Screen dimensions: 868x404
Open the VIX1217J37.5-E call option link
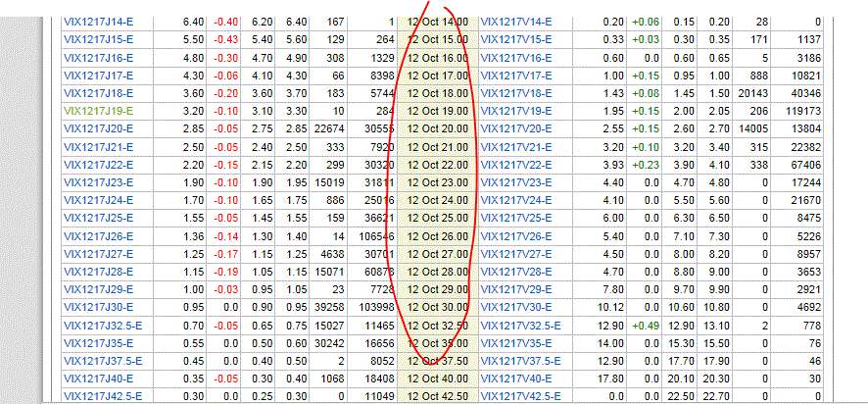point(103,361)
